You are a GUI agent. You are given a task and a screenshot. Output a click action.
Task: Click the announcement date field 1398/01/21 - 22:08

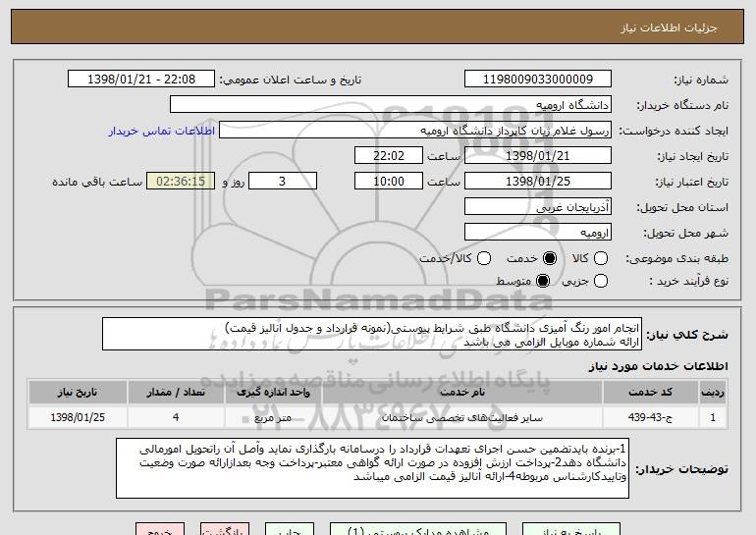(141, 80)
